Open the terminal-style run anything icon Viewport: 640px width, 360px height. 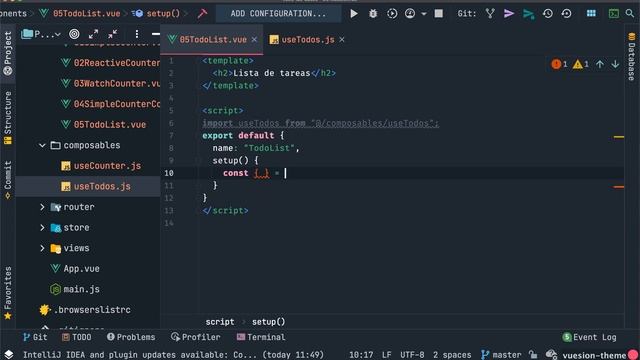point(613,13)
